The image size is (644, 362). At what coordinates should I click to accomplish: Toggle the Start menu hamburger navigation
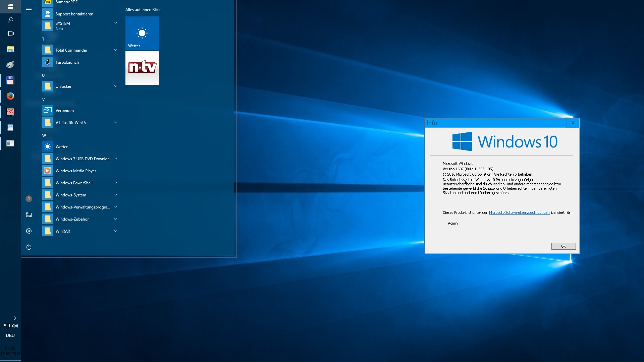[29, 10]
